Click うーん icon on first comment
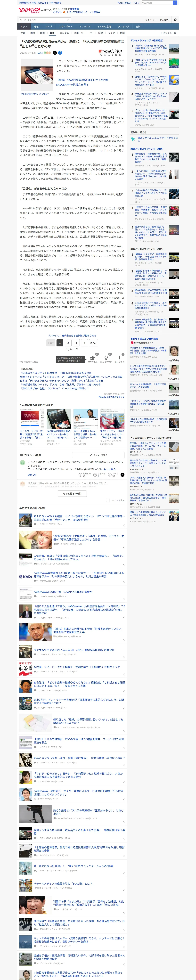 click(109, 475)
